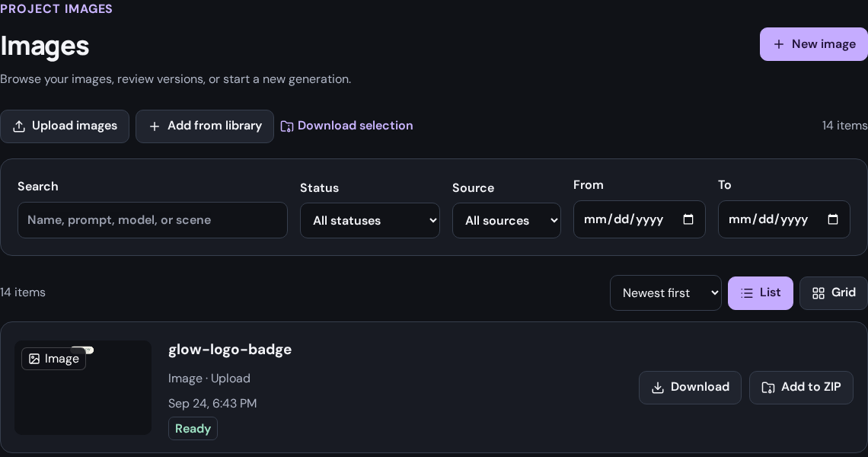Click the 14 items count above the list
The height and width of the screenshot is (457, 868).
tap(23, 292)
